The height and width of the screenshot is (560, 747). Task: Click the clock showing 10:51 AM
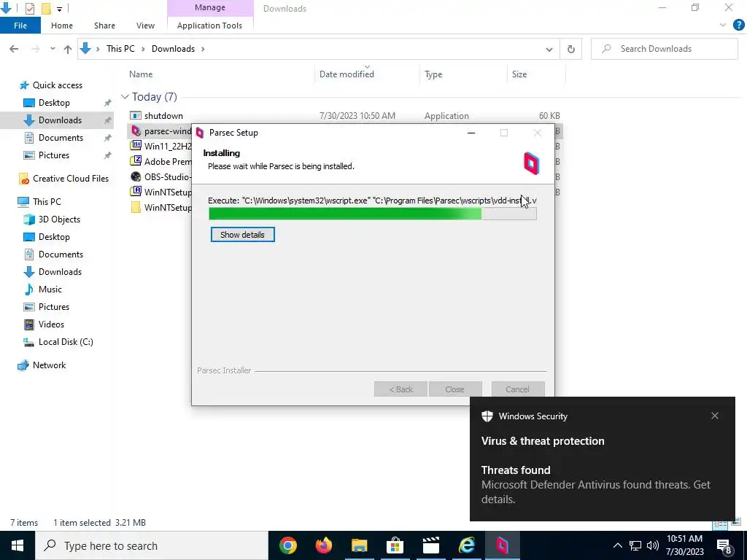(684, 539)
